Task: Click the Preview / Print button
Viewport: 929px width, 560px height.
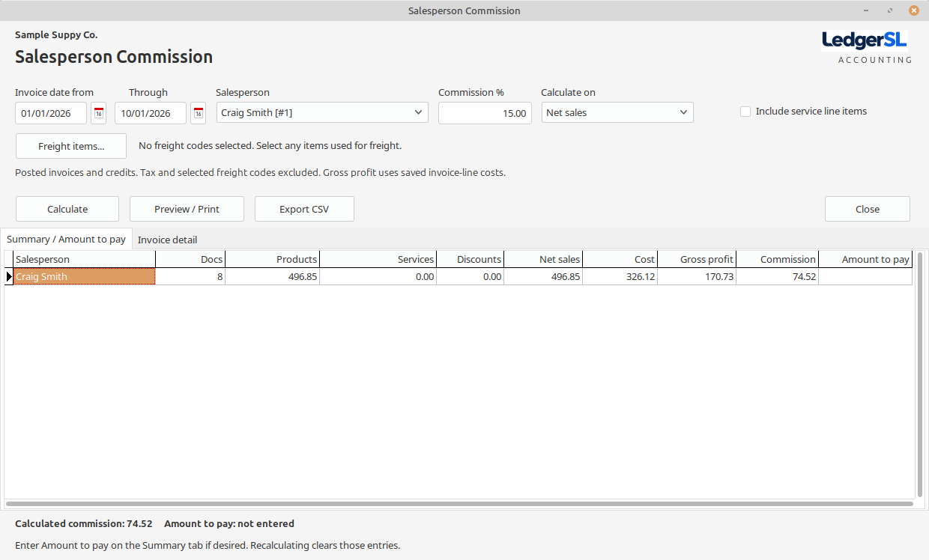Action: tap(187, 209)
